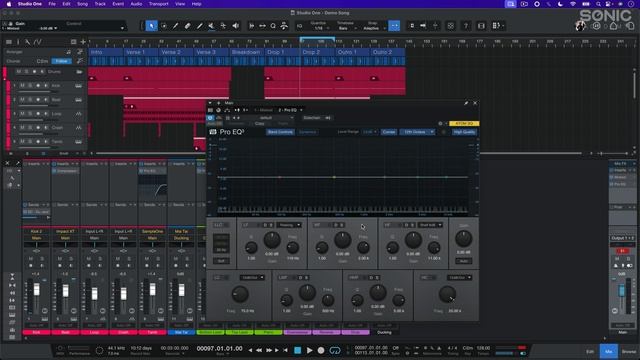Mute the Drums folder track
This screenshot has height=360, width=640.
(18, 71)
